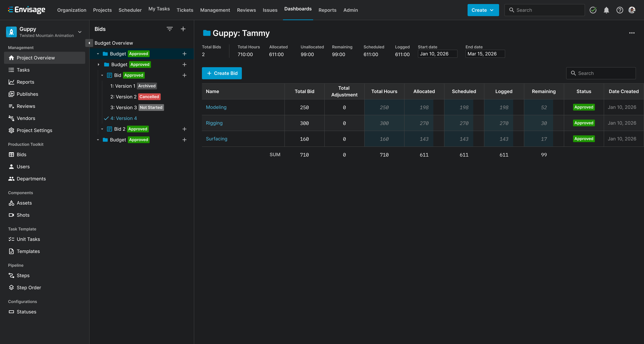644x344 pixels.
Task: Open Project Settings from the sidebar
Action: [x=35, y=130]
